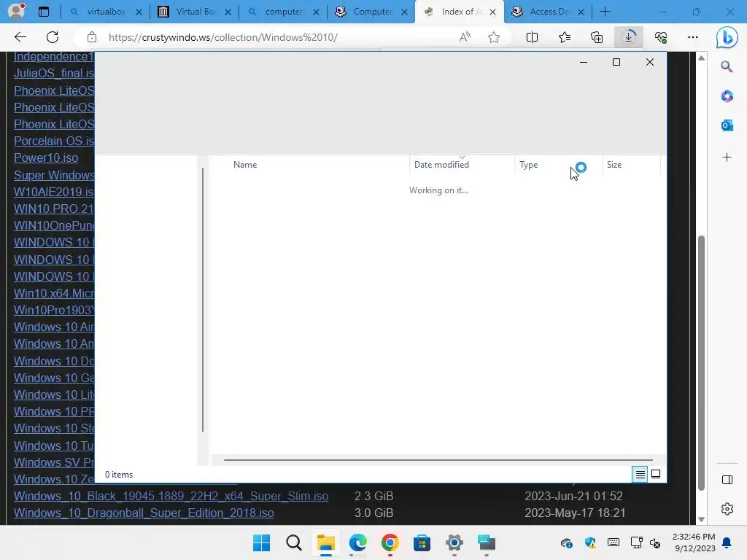Screen dimensions: 747x560
Task: Open the Windows SV Pr link
Action: 54,462
